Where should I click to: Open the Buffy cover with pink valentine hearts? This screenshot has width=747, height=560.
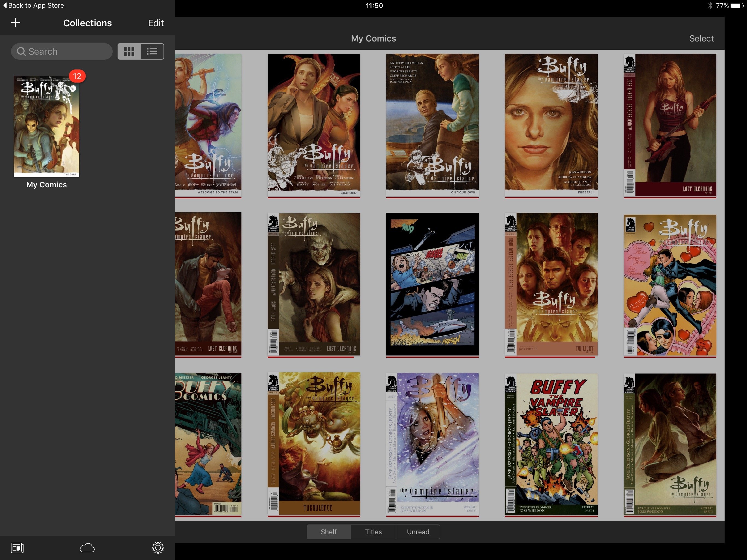point(670,285)
